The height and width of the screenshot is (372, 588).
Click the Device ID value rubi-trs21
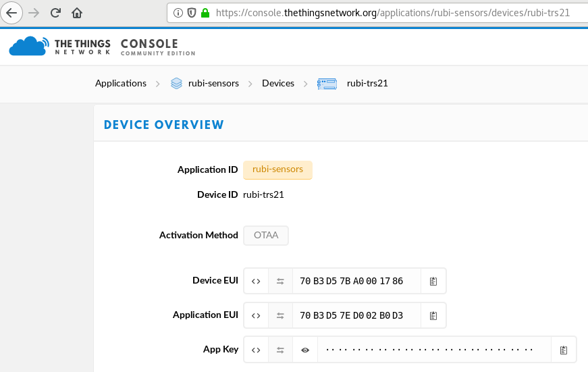pos(263,194)
